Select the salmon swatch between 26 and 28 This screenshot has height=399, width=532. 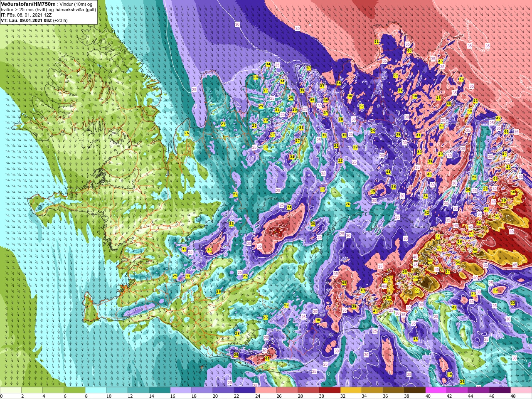[x=286, y=390]
